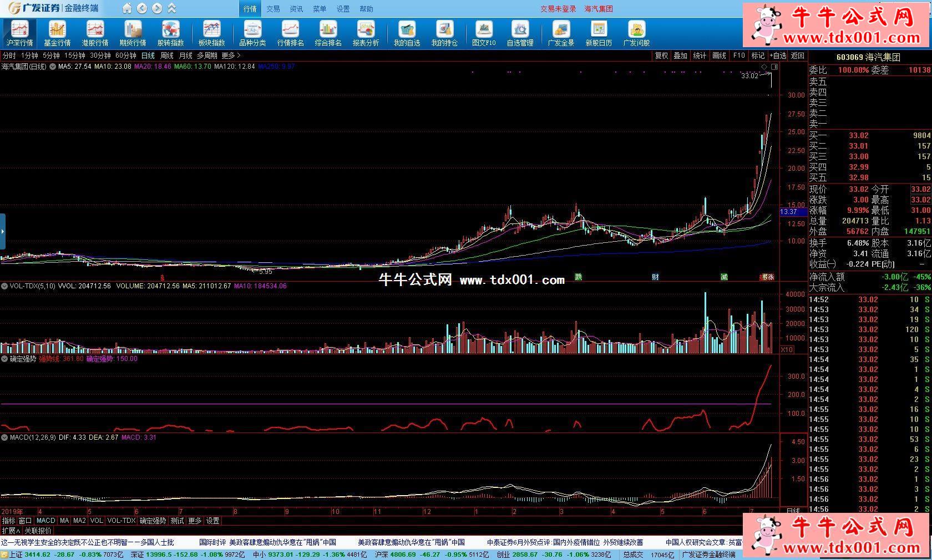Screen dimensions: 932x560
Task: Click the home icon in title bar
Action: [127, 8]
